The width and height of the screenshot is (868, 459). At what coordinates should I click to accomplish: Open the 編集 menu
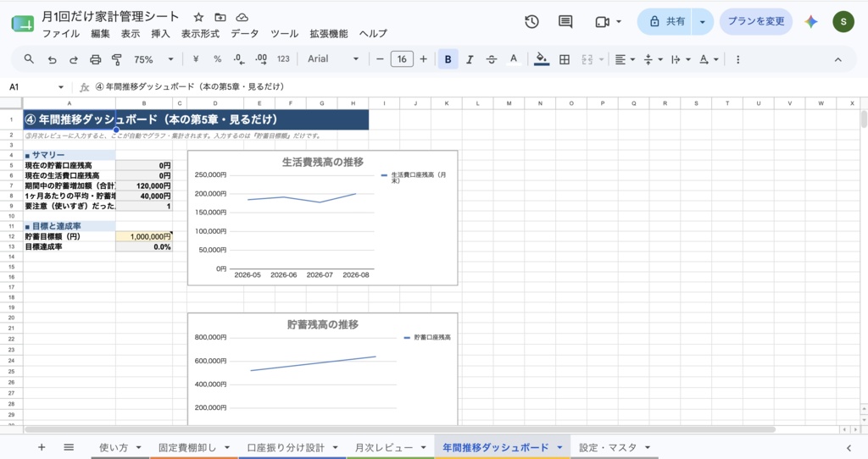[100, 34]
